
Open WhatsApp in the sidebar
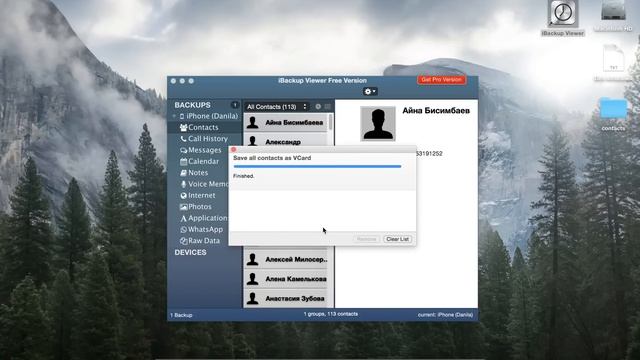pos(202,229)
